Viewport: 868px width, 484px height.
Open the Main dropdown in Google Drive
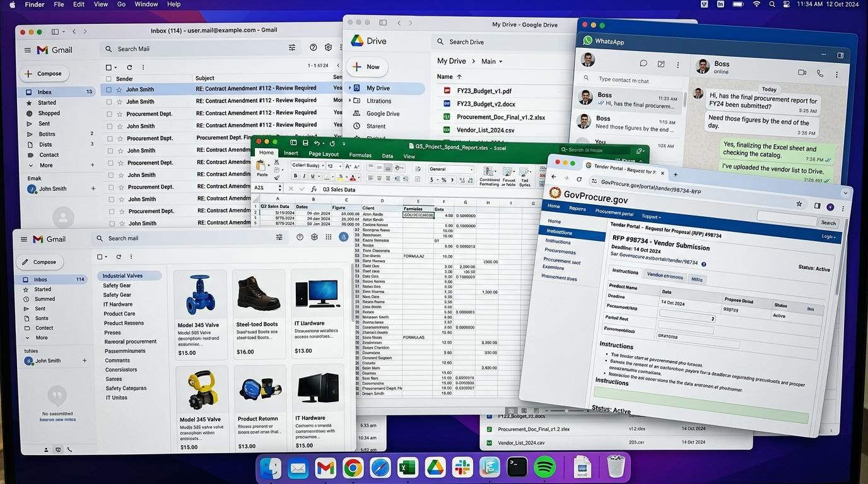492,62
